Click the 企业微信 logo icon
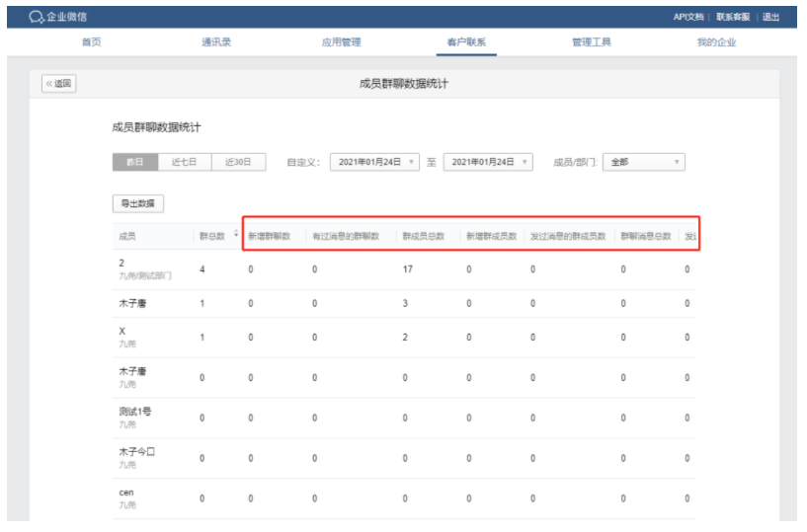Screen dimensions: 807x532 pos(36,17)
